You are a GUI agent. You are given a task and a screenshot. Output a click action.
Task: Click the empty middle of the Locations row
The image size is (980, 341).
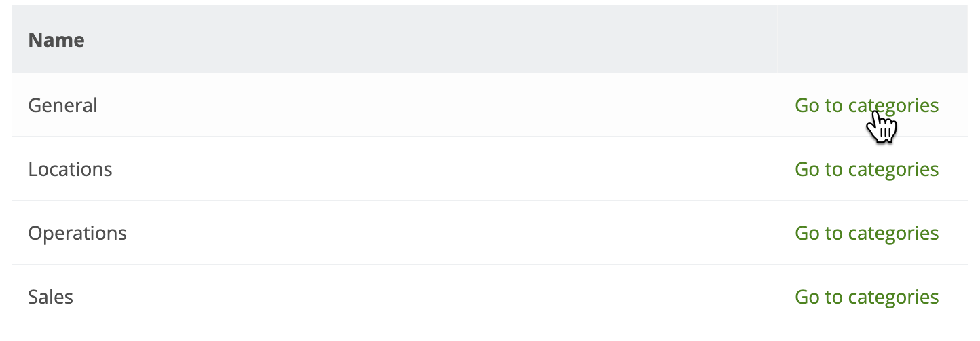point(441,169)
